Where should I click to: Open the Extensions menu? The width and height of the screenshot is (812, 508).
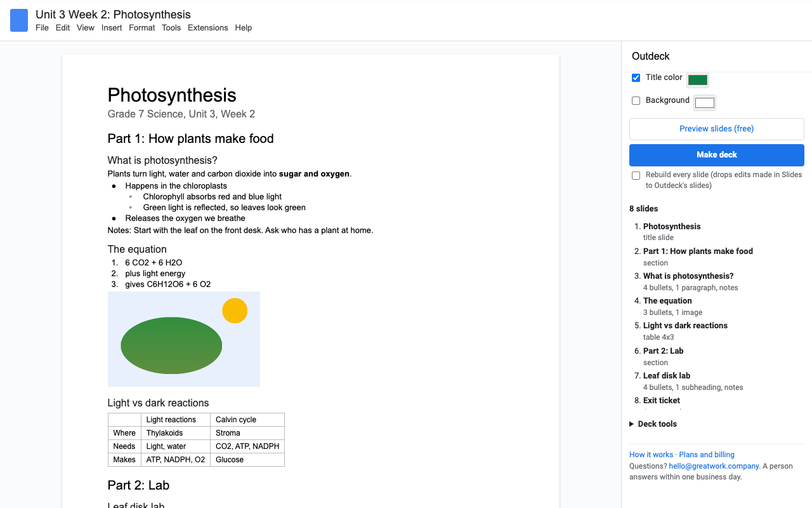tap(208, 28)
